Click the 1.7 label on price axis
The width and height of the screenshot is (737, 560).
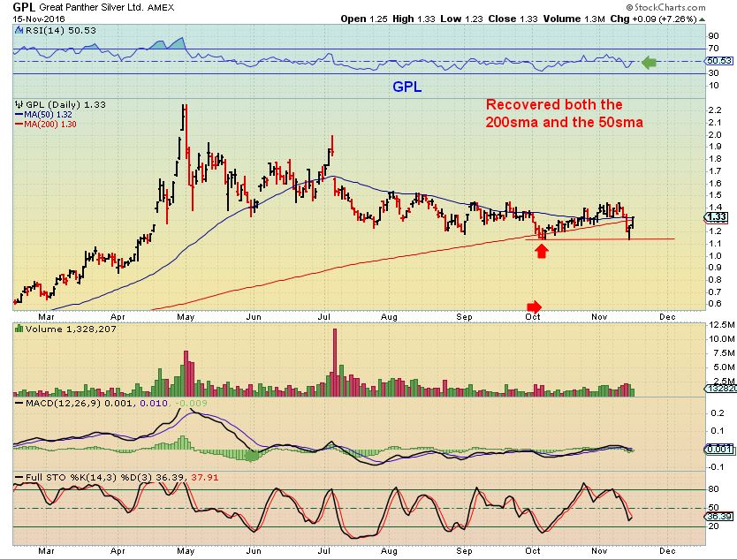tap(714, 171)
